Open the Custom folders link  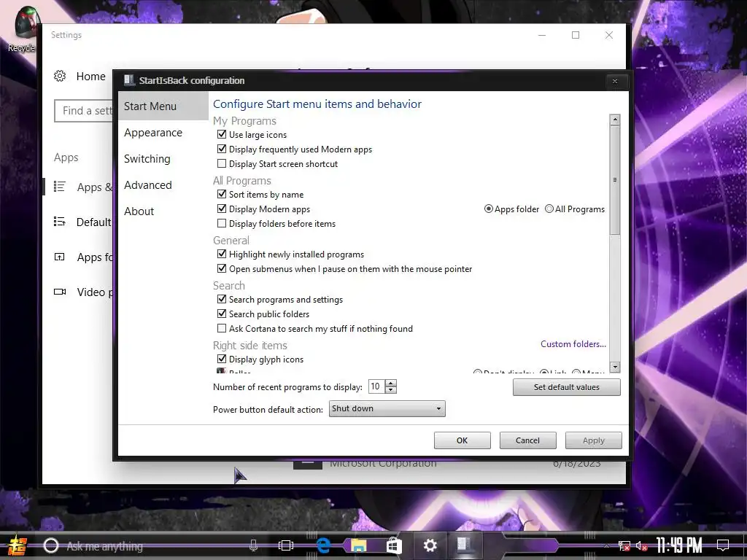[x=573, y=344]
